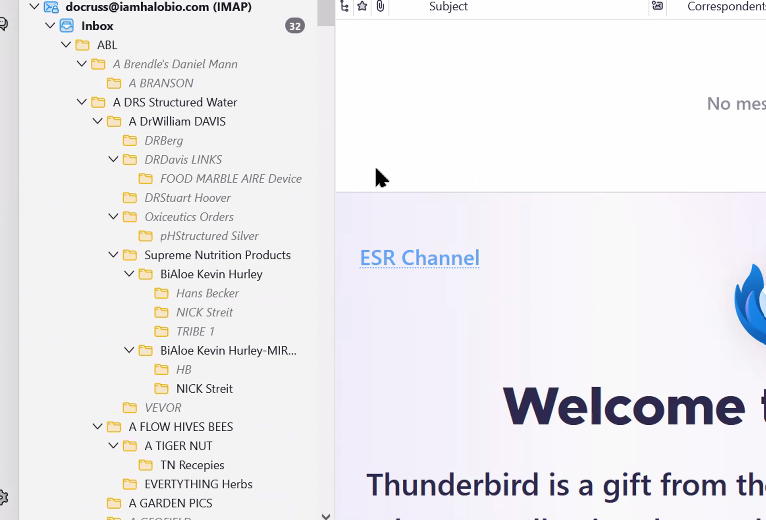Viewport: 766px width, 520px height.
Task: Click the DRDavis LINKS folder label
Action: tap(183, 159)
